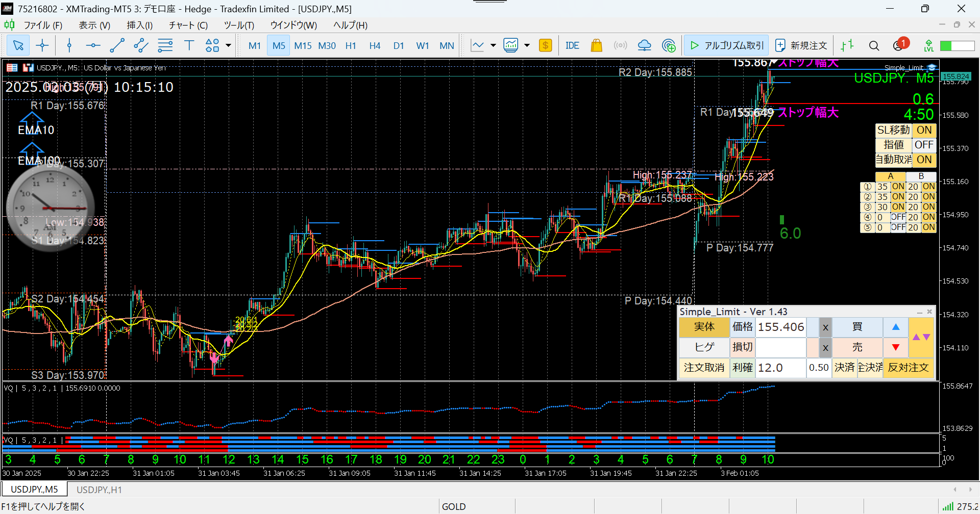Select the text label tool
Image resolution: width=980 pixels, height=514 pixels.
click(x=189, y=46)
